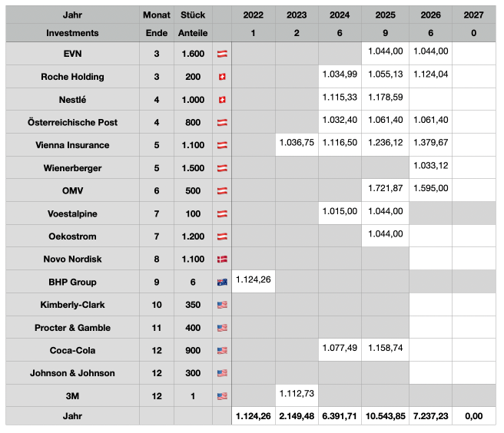Click the Swiss flag next to Roche Holding
Image resolution: width=504 pixels, height=433 pixels.
[x=223, y=77]
